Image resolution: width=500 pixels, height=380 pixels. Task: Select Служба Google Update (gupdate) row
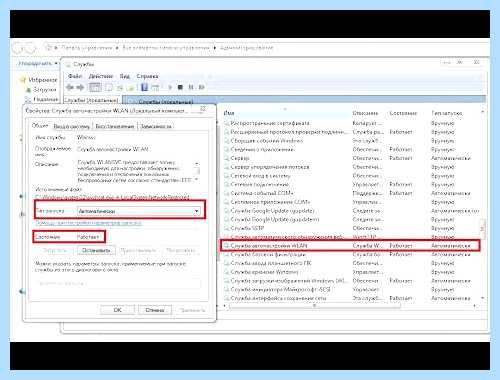pyautogui.click(x=351, y=211)
